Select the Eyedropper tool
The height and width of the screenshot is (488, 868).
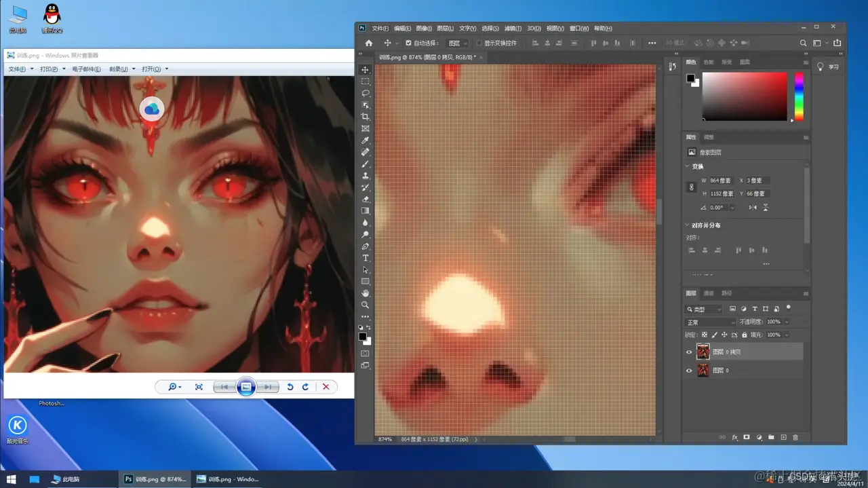[x=366, y=140]
